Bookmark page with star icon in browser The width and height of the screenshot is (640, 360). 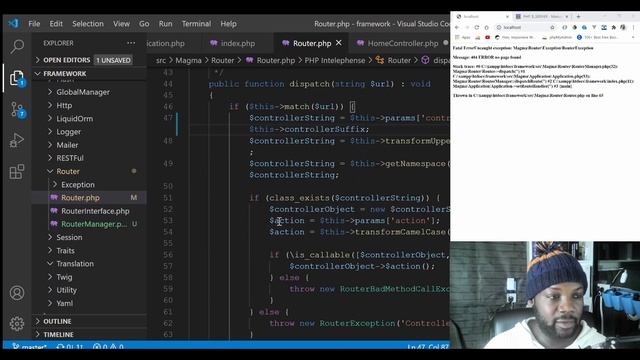[552, 27]
